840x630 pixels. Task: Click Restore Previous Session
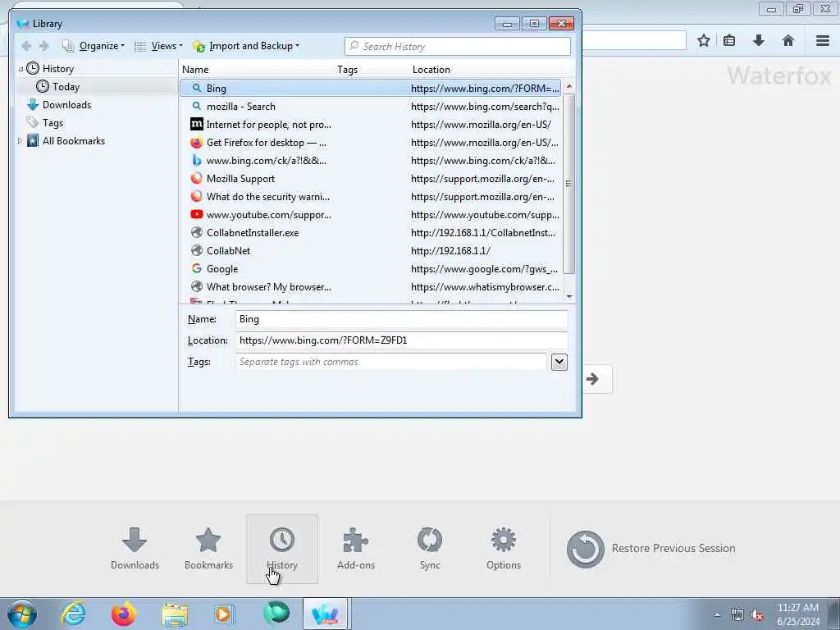[x=651, y=549]
